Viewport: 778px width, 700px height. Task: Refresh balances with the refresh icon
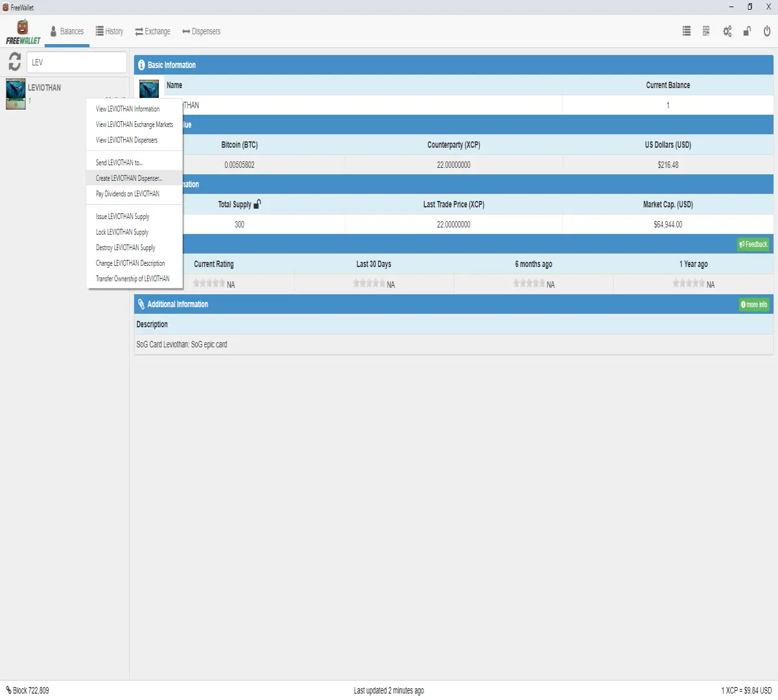coord(14,62)
